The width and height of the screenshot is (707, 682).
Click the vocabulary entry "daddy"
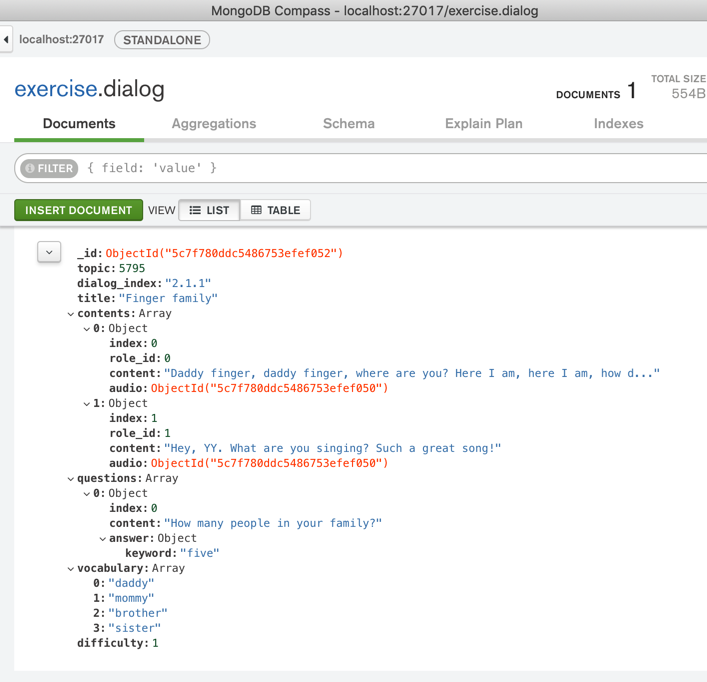tap(131, 583)
